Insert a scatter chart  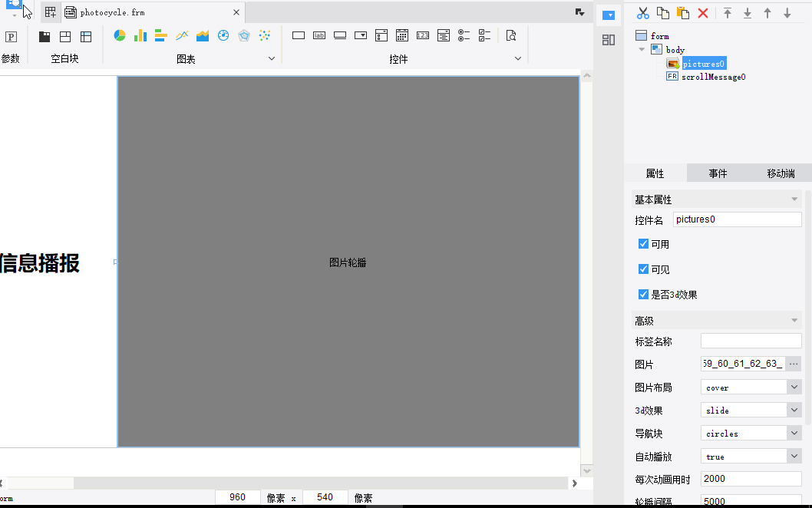point(265,35)
